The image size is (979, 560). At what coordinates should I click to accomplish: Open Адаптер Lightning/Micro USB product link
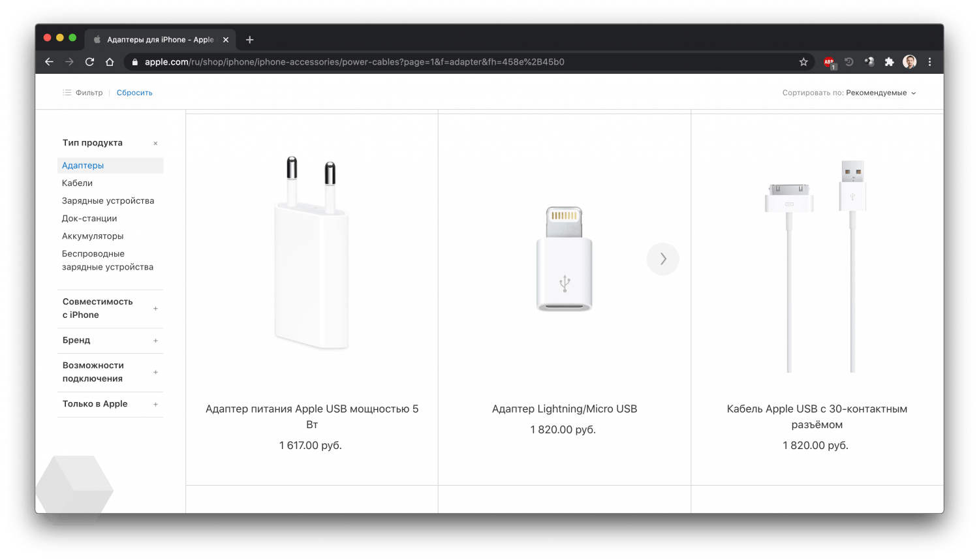(565, 409)
